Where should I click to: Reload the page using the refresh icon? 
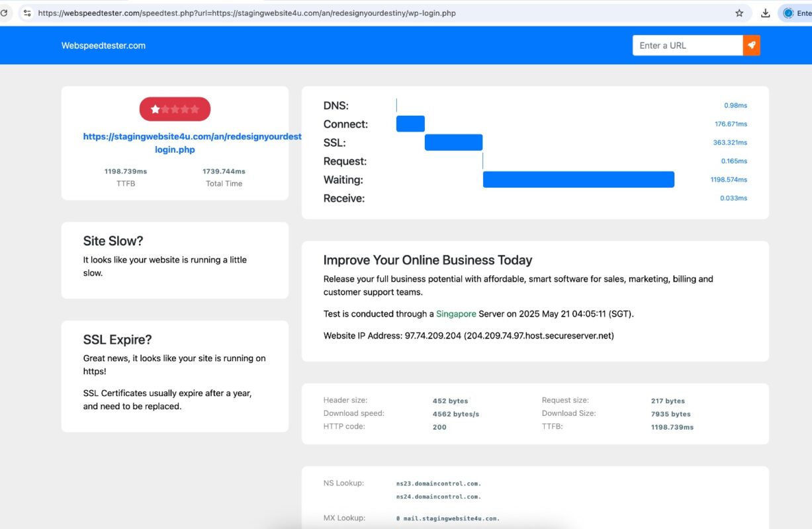tap(4, 13)
